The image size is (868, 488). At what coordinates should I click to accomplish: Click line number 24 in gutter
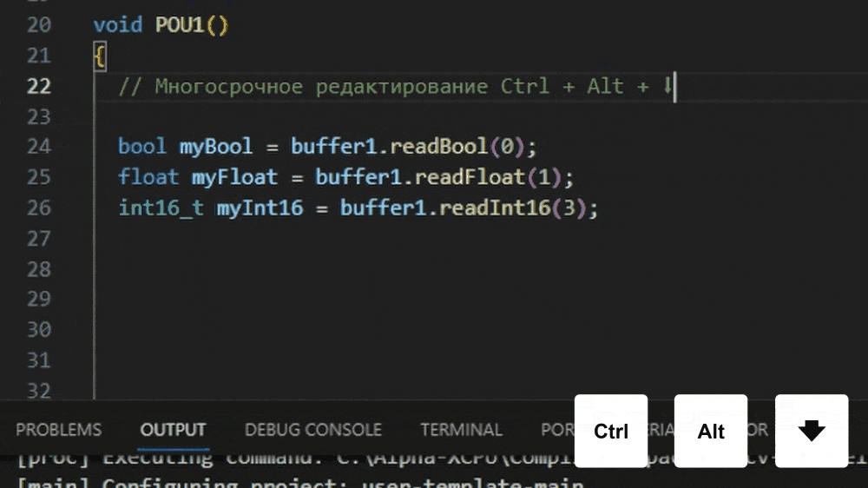tap(39, 147)
